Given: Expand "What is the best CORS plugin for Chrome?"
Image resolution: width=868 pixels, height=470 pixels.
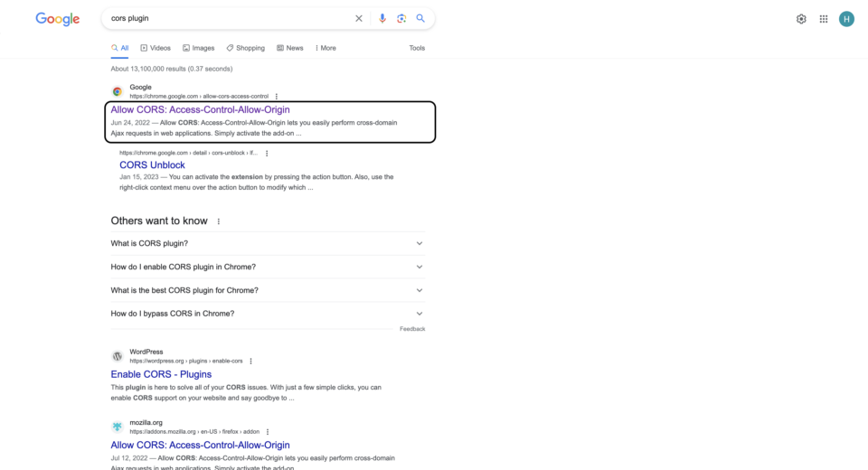Looking at the screenshot, I should pos(420,290).
